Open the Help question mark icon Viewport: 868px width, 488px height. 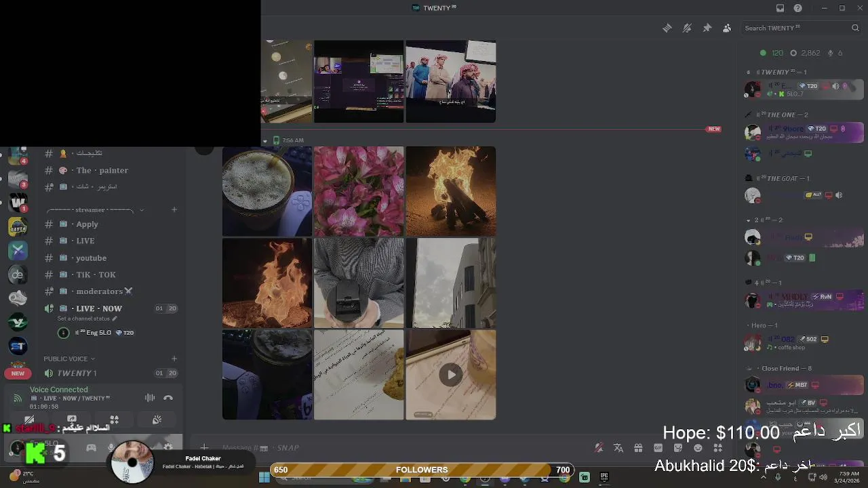[x=798, y=8]
